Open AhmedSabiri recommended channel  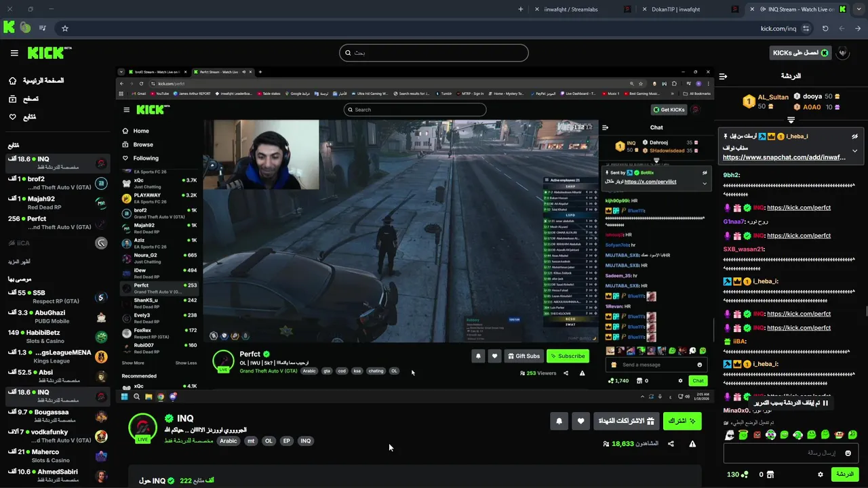[x=57, y=476]
